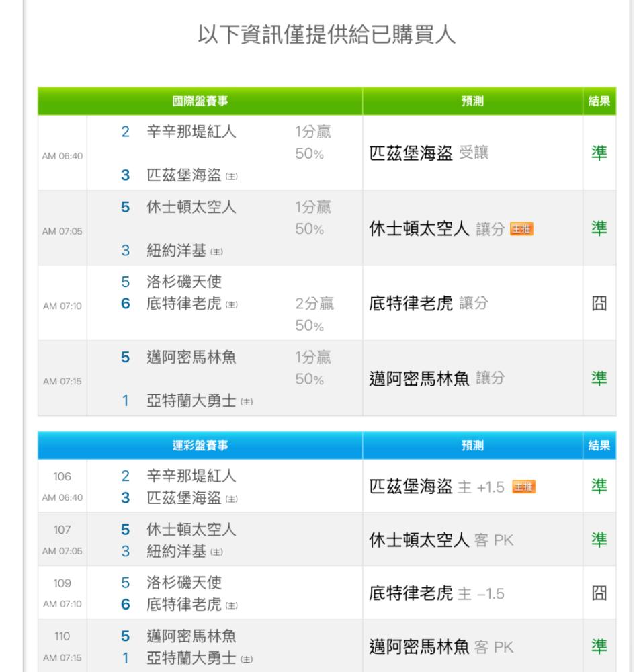Select 洛杉磯天使 in the 國際盤賽事 table
Viewport: 639px width, 672px height.
(x=184, y=282)
